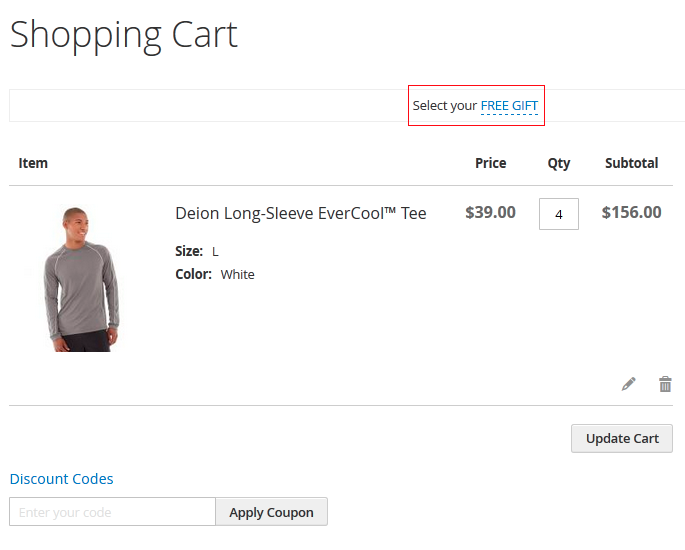Click the Deion tee product thumbnail
Image resolution: width=685 pixels, height=550 pixels.
(x=81, y=279)
